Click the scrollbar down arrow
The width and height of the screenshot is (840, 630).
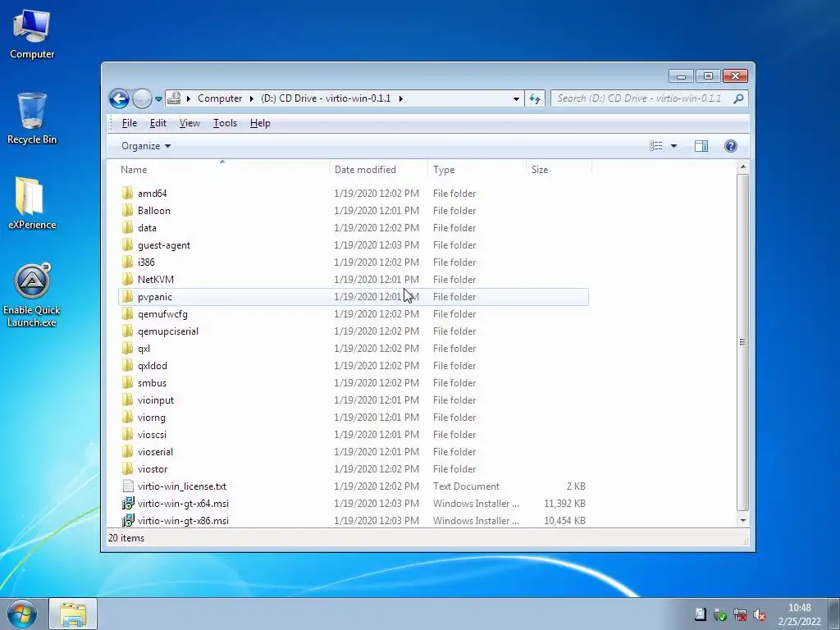[743, 520]
